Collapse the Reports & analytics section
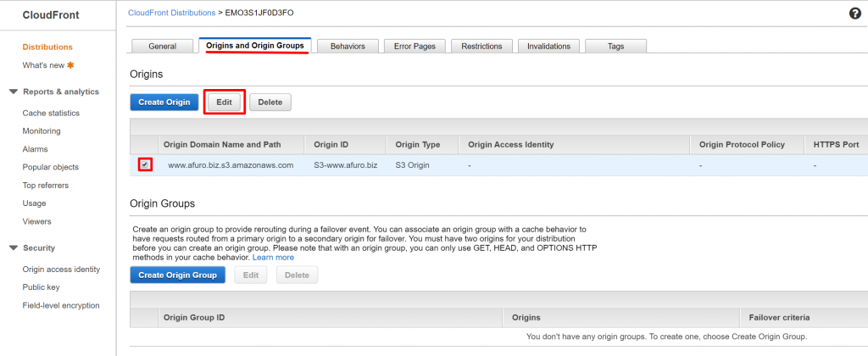Viewport: 868px width, 356px height. 14,92
